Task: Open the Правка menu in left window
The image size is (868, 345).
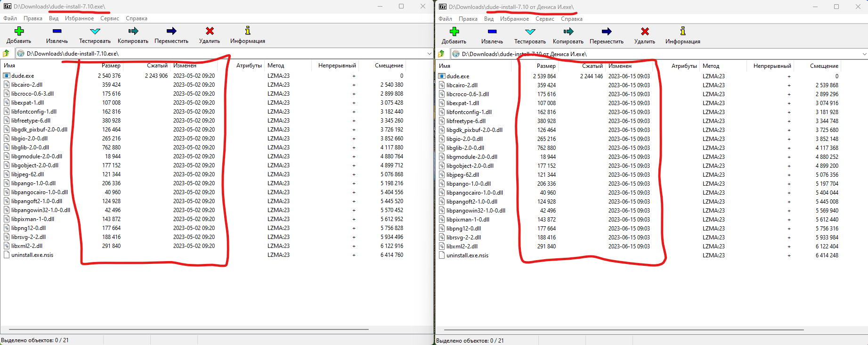Action: click(33, 18)
